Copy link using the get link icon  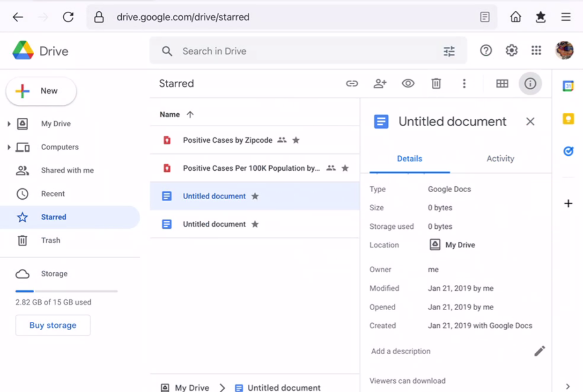point(352,83)
